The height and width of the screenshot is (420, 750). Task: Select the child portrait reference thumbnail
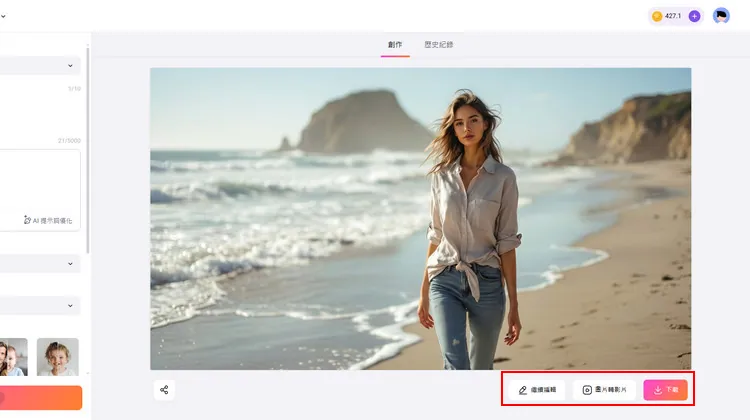tap(58, 357)
